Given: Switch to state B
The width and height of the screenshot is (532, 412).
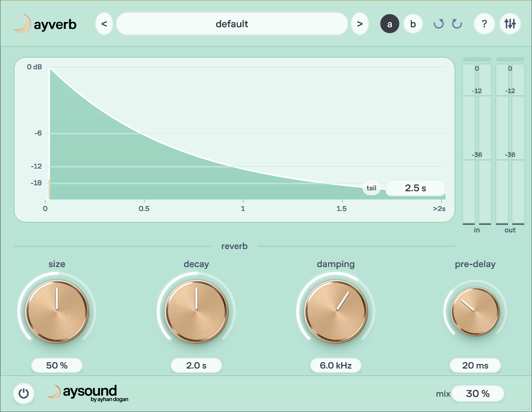Looking at the screenshot, I should click(413, 24).
